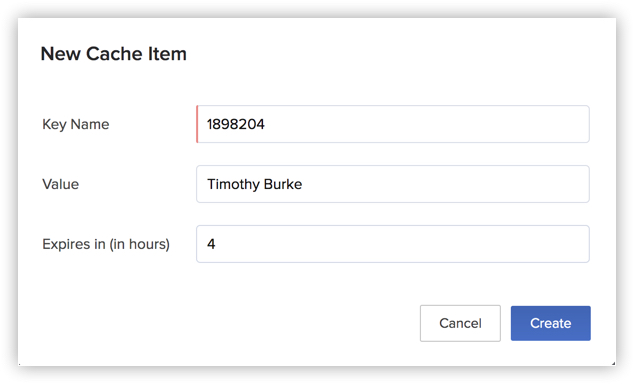Click the Key Name label
634x384 pixels.
click(76, 124)
